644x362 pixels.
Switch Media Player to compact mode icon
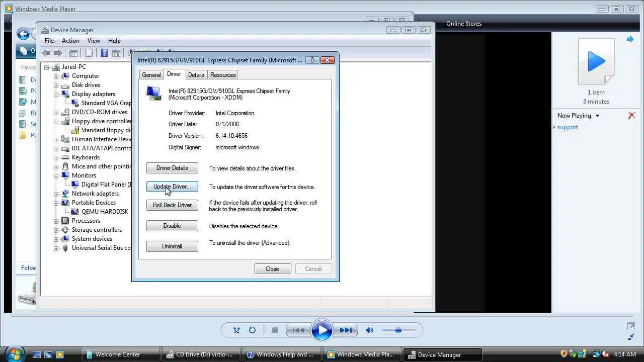pyautogui.click(x=631, y=336)
